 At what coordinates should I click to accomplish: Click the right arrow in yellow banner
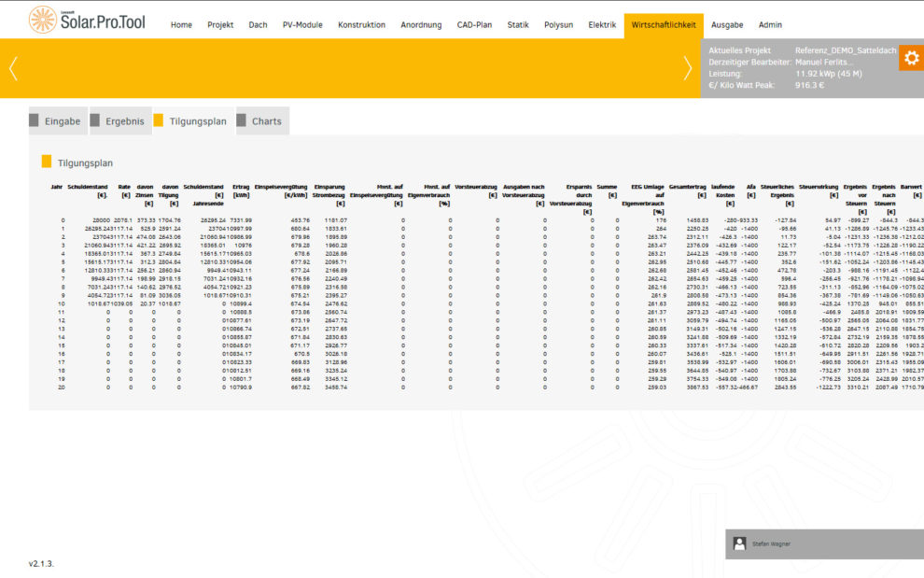click(688, 68)
